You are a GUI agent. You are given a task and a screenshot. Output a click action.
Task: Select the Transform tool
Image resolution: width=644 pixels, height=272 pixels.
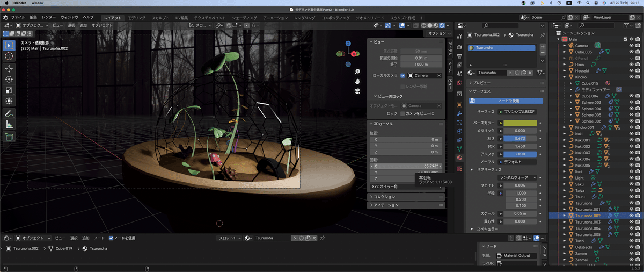9,101
